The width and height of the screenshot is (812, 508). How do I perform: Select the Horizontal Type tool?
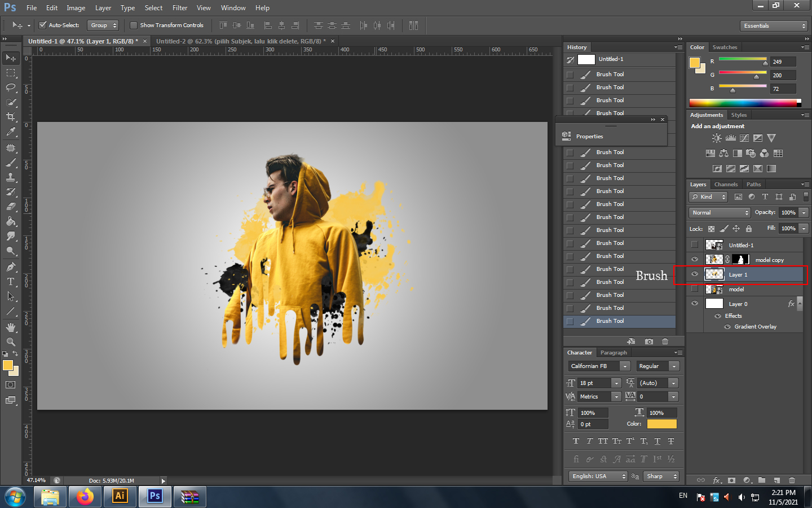[11, 282]
